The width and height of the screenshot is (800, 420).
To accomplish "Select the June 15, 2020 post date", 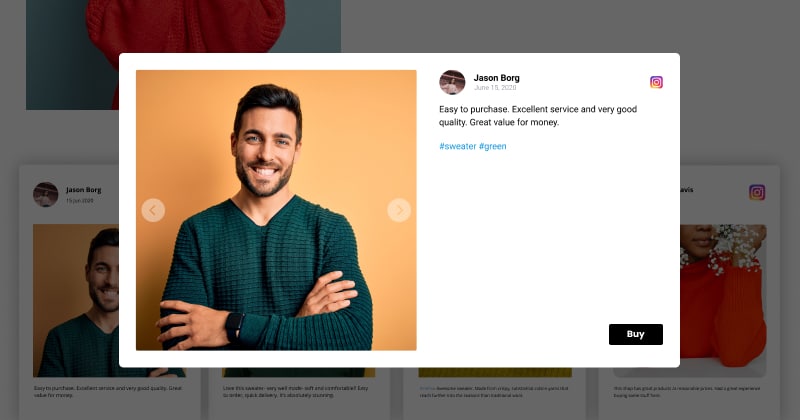I will coord(495,88).
